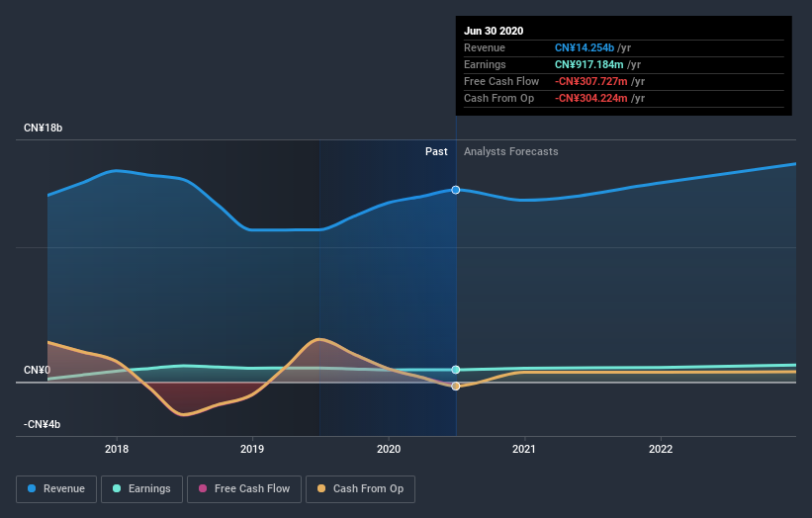
Task: Click the Free Cash Flow label in tooltip
Action: pos(501,81)
